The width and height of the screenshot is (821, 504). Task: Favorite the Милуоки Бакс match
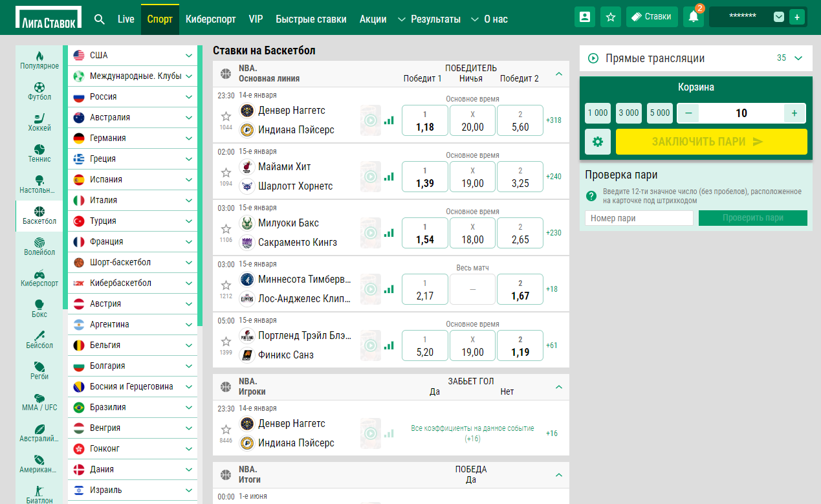pos(226,229)
